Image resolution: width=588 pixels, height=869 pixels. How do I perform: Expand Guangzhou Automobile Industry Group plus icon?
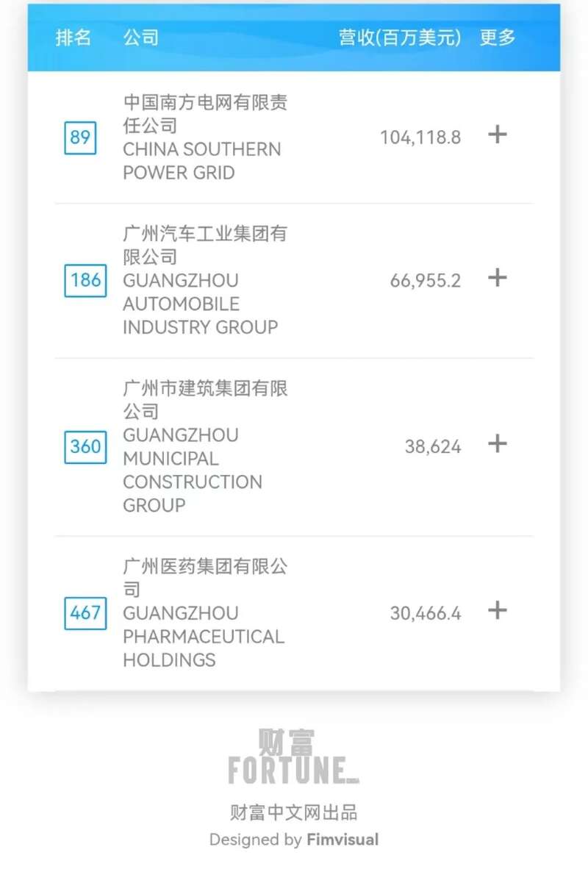coord(498,278)
